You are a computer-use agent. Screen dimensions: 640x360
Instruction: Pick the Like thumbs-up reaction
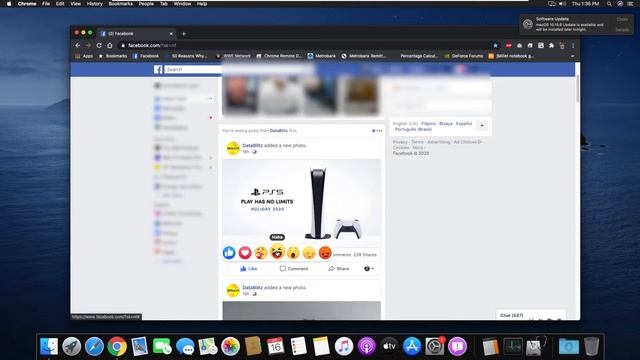point(229,253)
